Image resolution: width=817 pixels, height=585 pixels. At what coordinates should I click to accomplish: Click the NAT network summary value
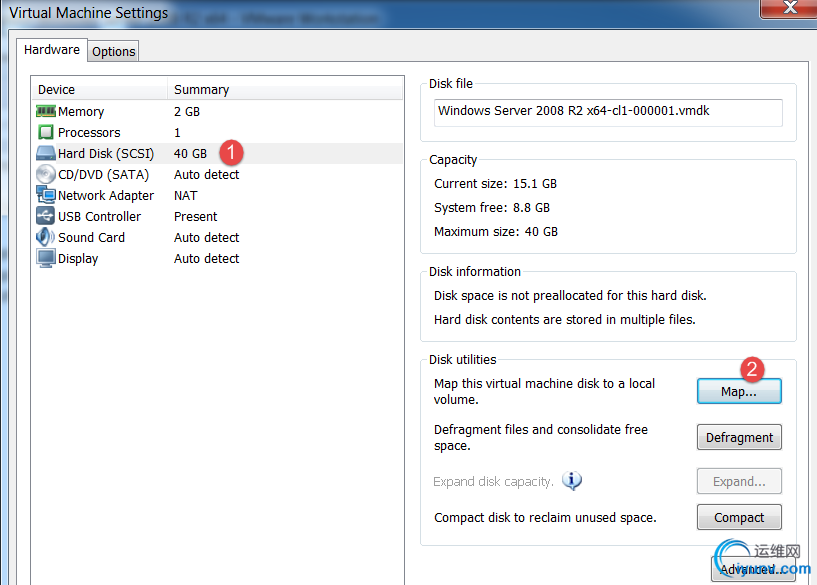[x=186, y=195]
